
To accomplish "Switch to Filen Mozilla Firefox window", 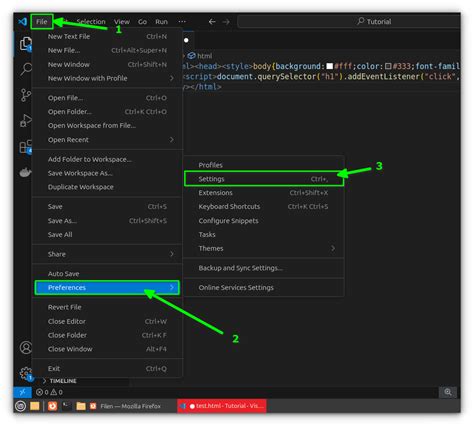I will coord(126,406).
